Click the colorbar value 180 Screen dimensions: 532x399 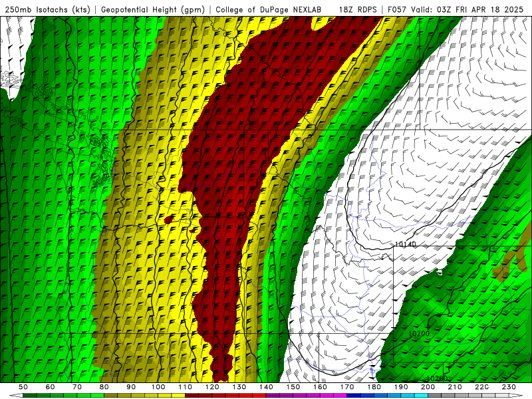pos(374,387)
